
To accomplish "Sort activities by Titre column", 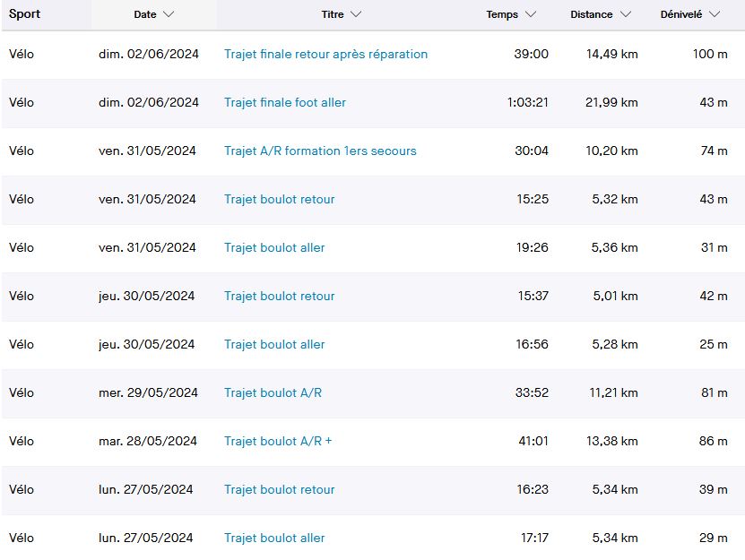I will coord(341,14).
